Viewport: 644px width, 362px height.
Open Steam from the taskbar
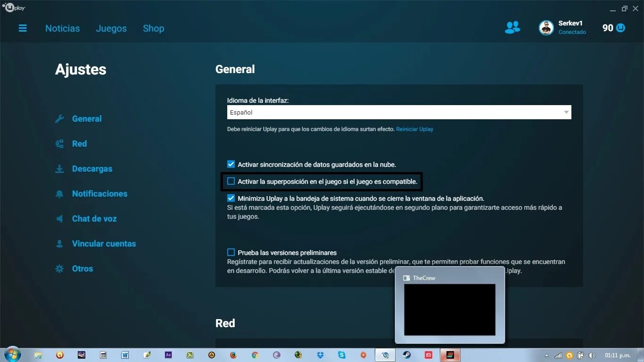click(x=406, y=355)
